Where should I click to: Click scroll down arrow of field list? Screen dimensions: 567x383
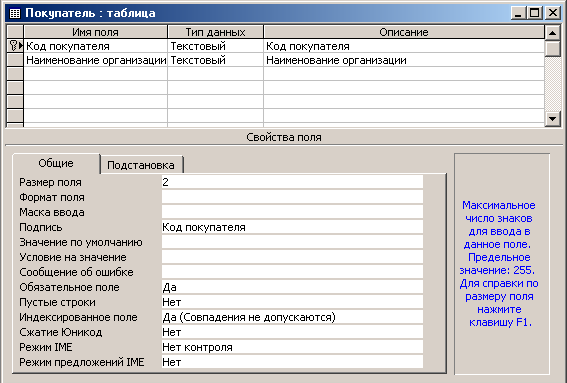point(553,119)
